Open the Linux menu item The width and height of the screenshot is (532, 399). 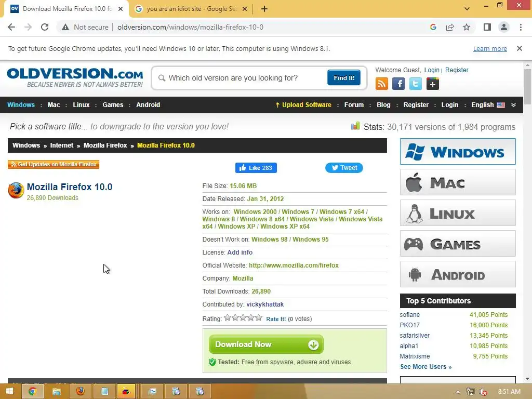point(81,105)
